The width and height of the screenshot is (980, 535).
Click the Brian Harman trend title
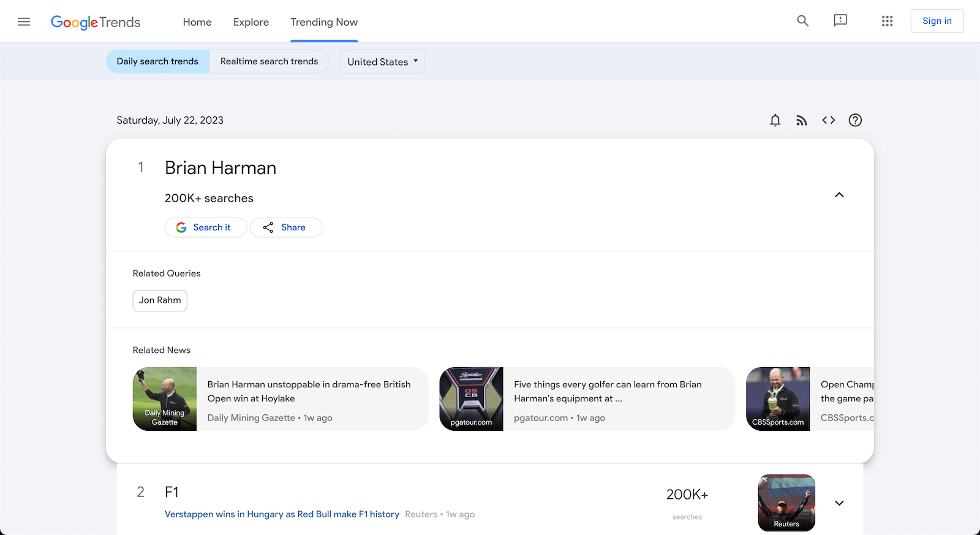tap(221, 168)
